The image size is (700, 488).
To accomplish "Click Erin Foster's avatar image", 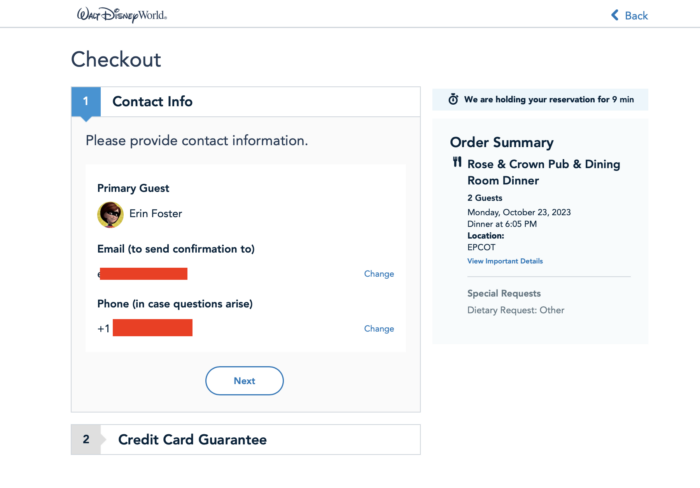I will click(110, 214).
